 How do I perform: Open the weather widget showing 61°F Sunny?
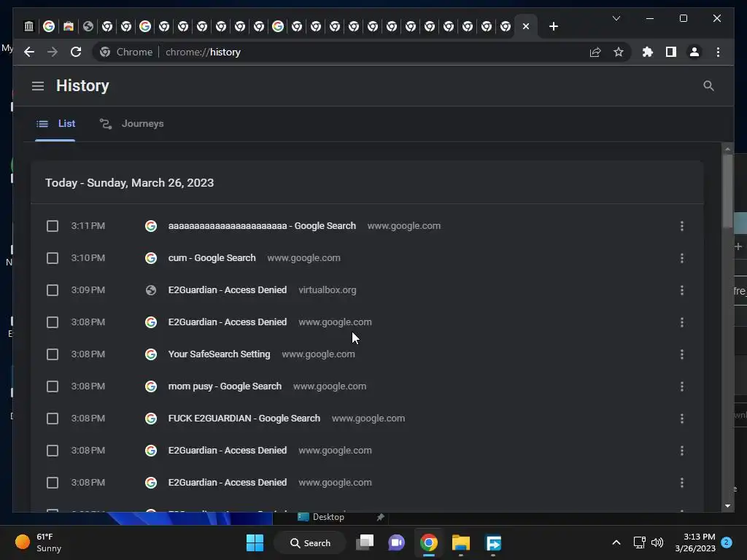[x=39, y=542]
